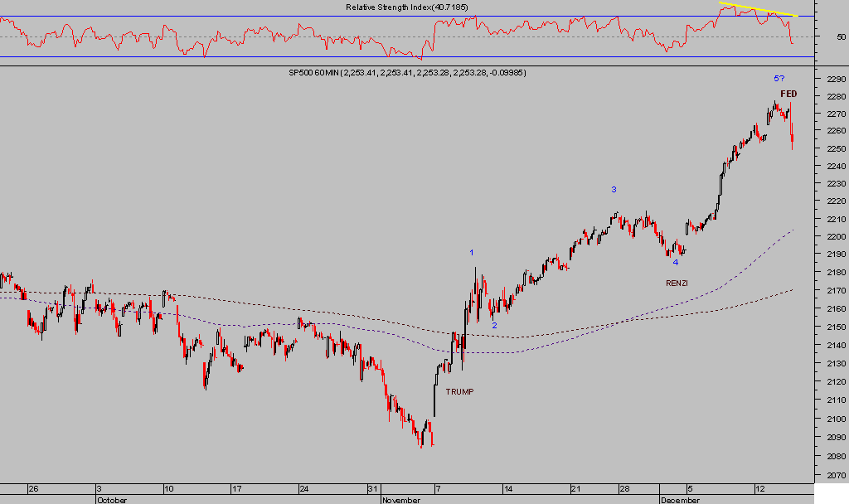Click the SP500 60MIN chart title
The image size is (849, 504).
pos(406,73)
